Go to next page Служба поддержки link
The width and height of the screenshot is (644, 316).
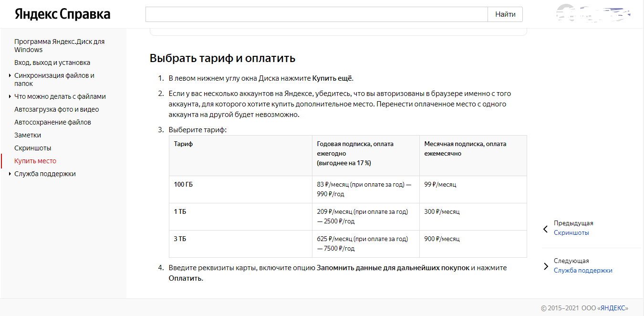(x=583, y=270)
